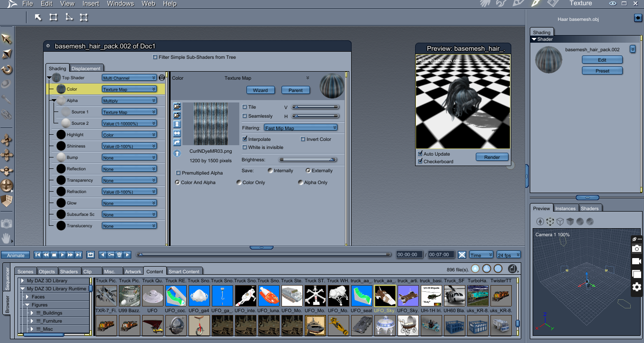Switch to the Texture room pen icon

point(535,3)
